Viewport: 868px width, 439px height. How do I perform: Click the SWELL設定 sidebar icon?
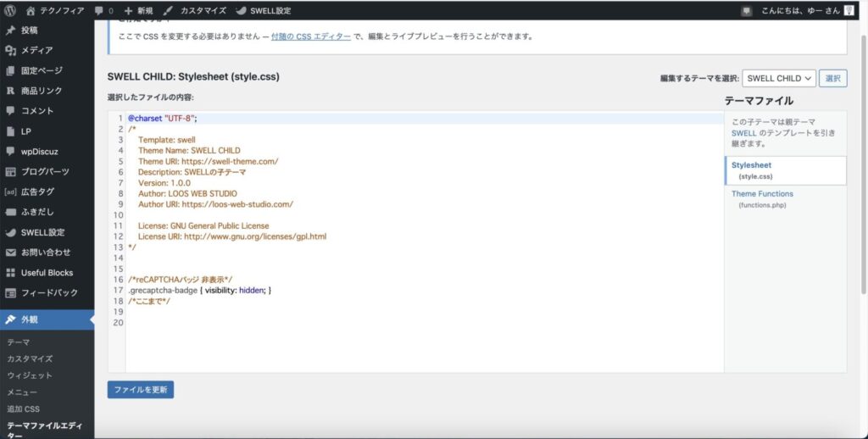pos(10,232)
